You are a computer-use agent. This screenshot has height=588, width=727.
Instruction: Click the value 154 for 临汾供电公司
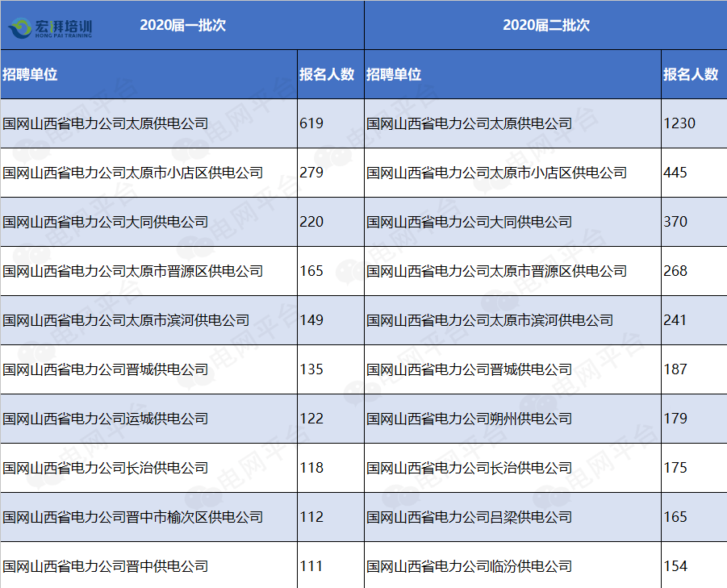[x=676, y=566]
